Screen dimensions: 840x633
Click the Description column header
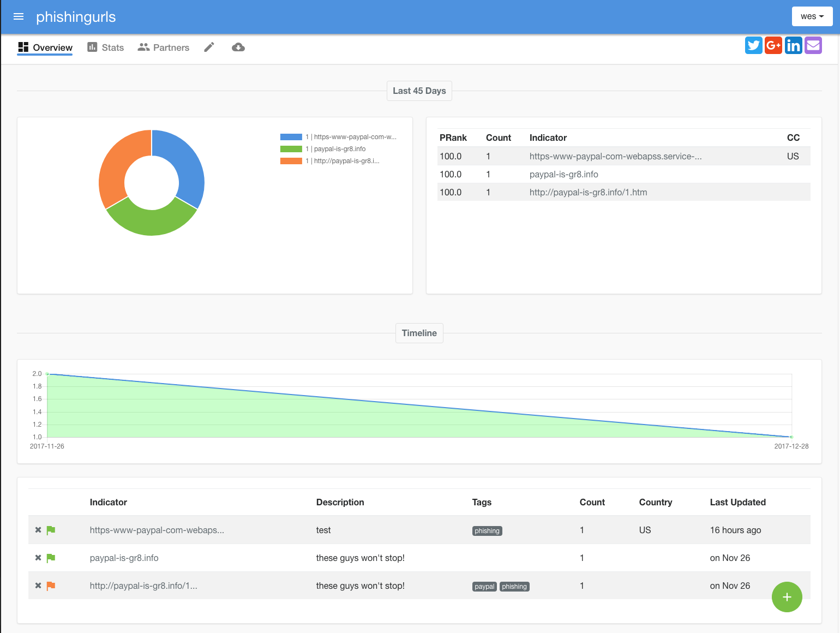click(340, 502)
